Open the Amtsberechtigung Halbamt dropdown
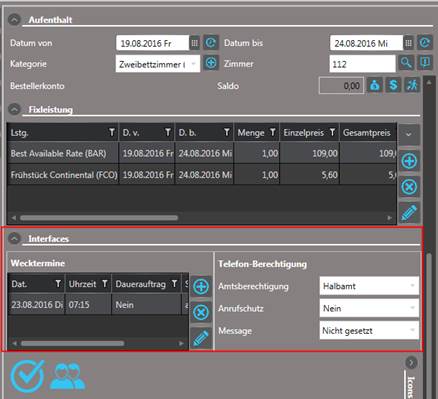The image size is (438, 399). pyautogui.click(x=369, y=286)
